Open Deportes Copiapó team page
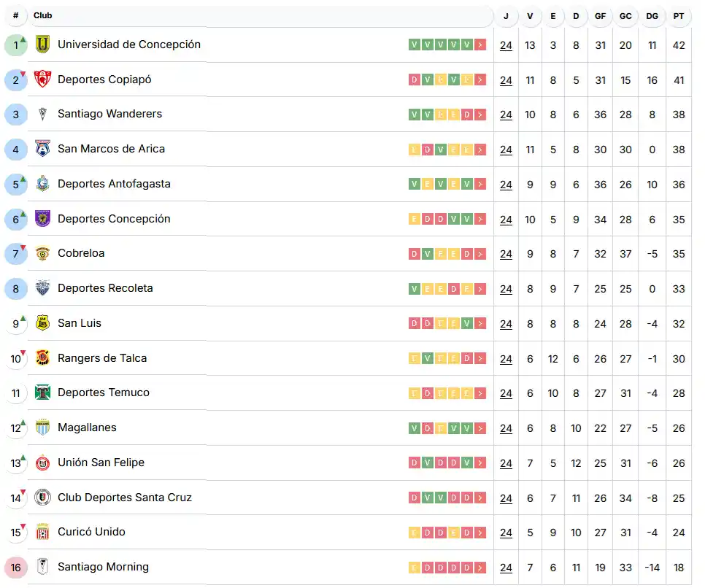 coord(104,80)
